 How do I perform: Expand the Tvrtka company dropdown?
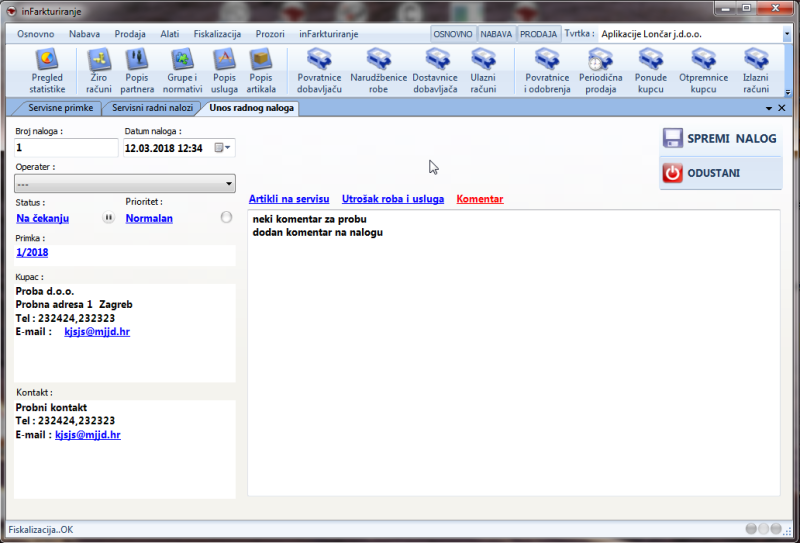[786, 34]
